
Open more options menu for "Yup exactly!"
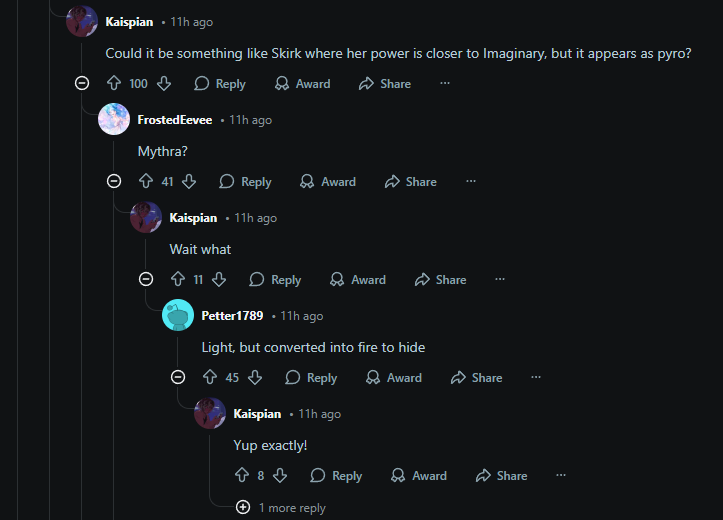click(x=561, y=476)
